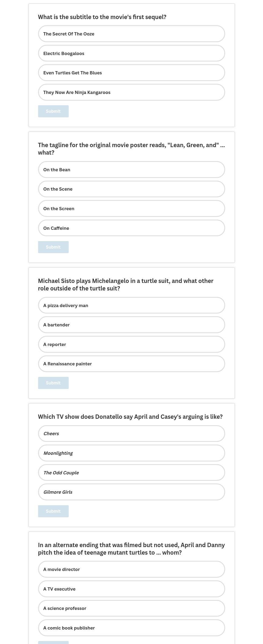This screenshot has height=644, width=263.
Task: Select "They Now Are Ninja Kangaroos"
Action: pos(131,92)
